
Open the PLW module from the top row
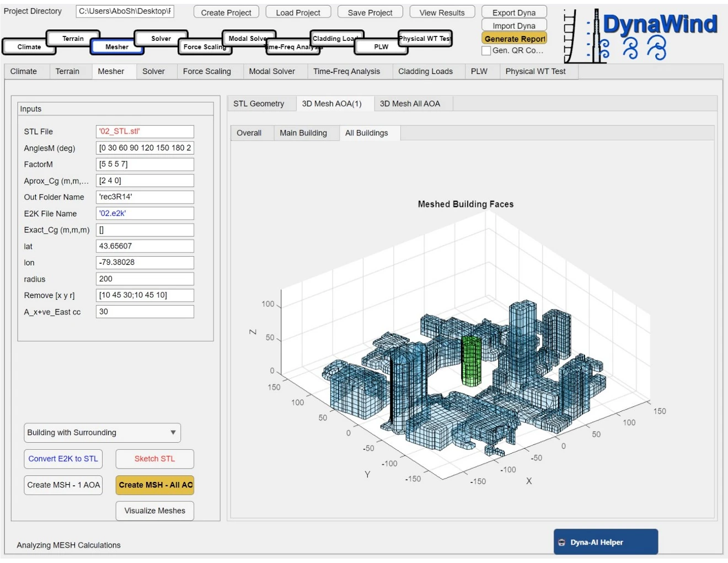pyautogui.click(x=381, y=47)
